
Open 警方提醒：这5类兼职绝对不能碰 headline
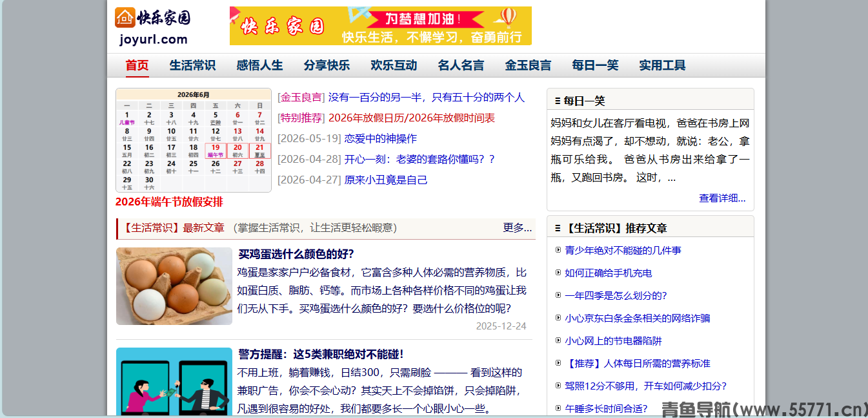(321, 354)
